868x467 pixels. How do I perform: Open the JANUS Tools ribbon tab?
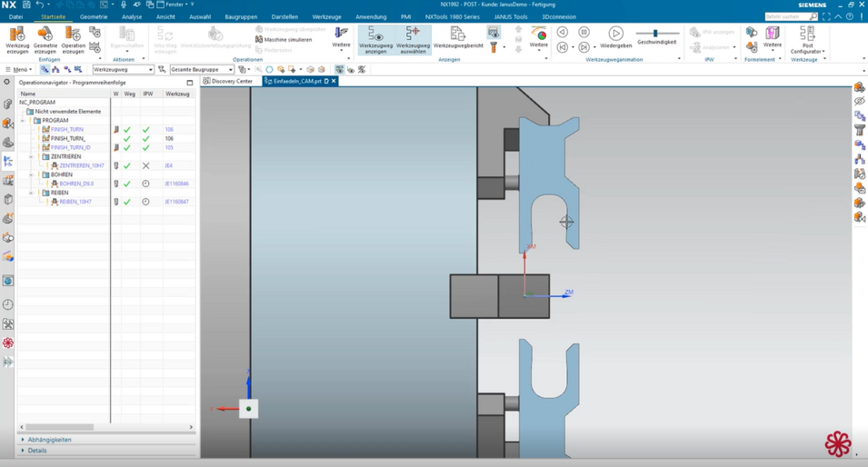[511, 17]
